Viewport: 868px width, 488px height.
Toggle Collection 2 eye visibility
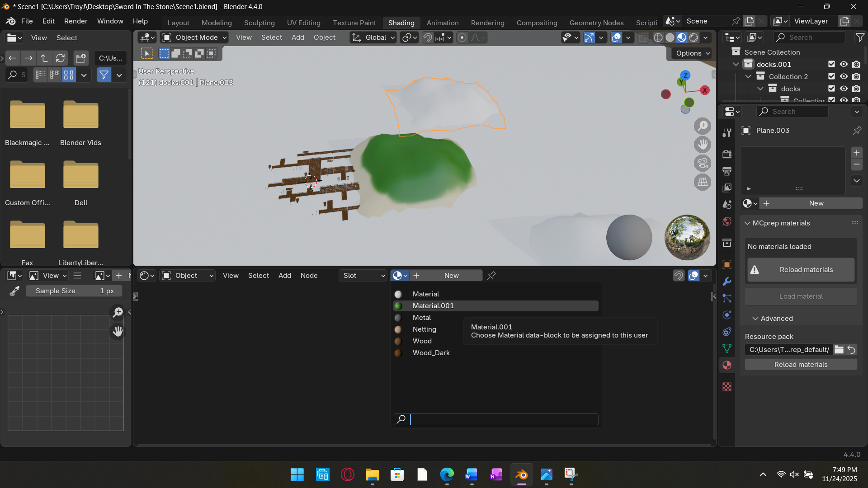tap(844, 76)
